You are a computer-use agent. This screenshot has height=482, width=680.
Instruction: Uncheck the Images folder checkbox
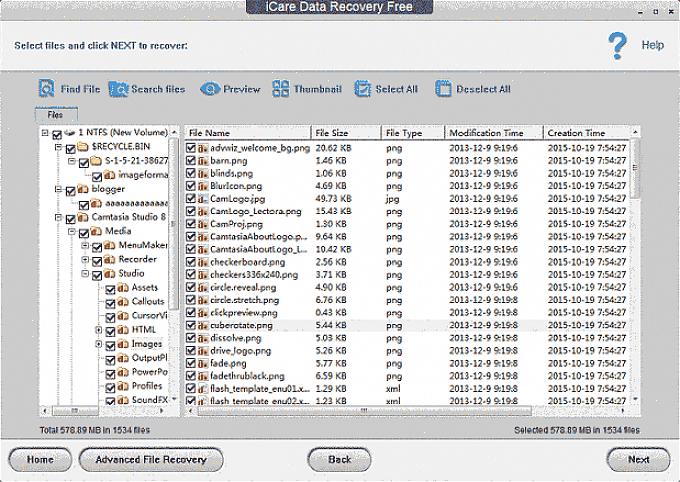[111, 346]
